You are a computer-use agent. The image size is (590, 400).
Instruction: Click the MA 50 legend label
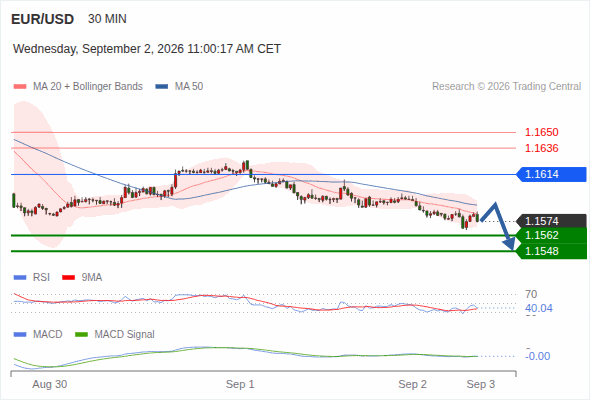click(x=189, y=87)
